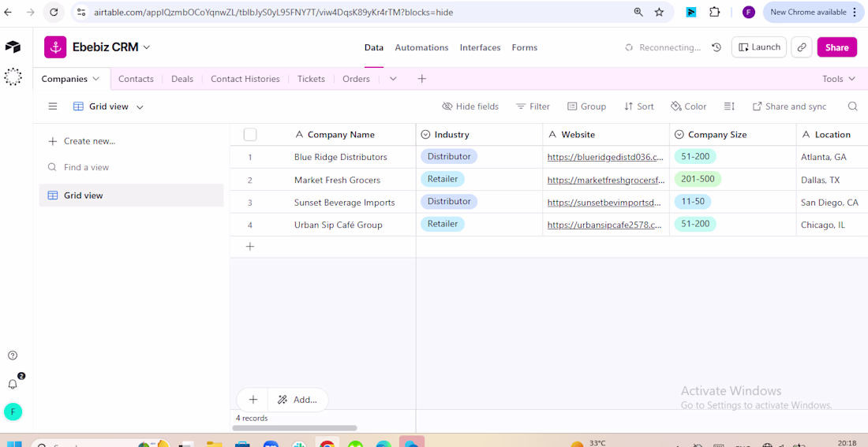This screenshot has height=447, width=868.
Task: Toggle the select-all records checkbox
Action: [250, 135]
